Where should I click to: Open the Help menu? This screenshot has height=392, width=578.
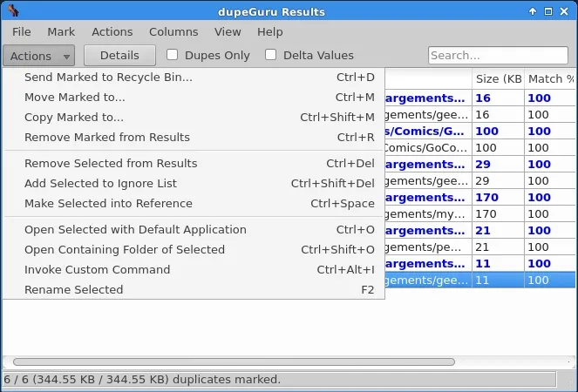coord(270,31)
